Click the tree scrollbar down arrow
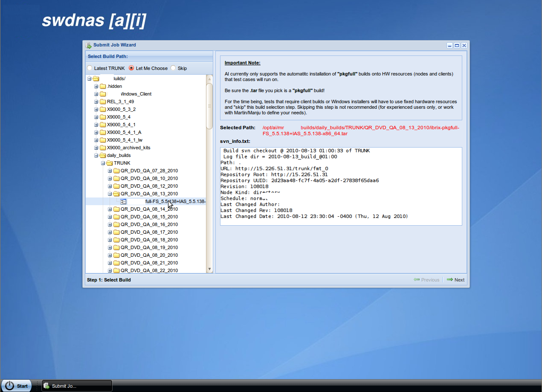This screenshot has width=542, height=392. point(209,269)
